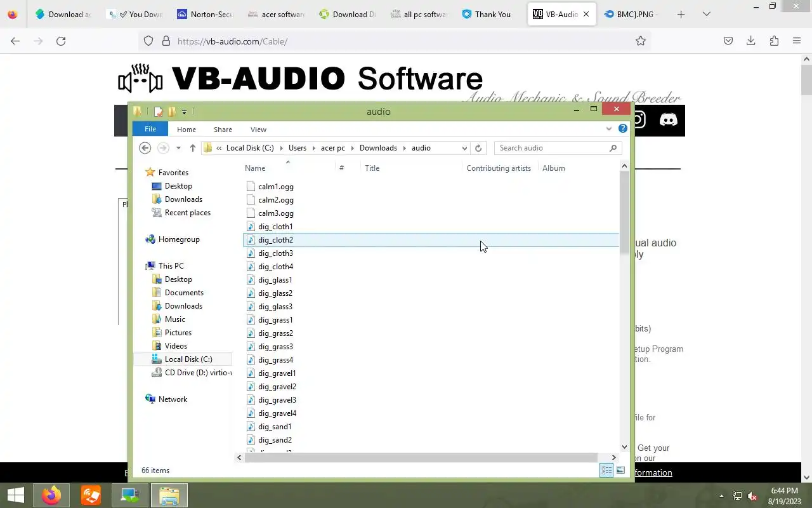Click the Explorer Forward navigation arrow

163,148
